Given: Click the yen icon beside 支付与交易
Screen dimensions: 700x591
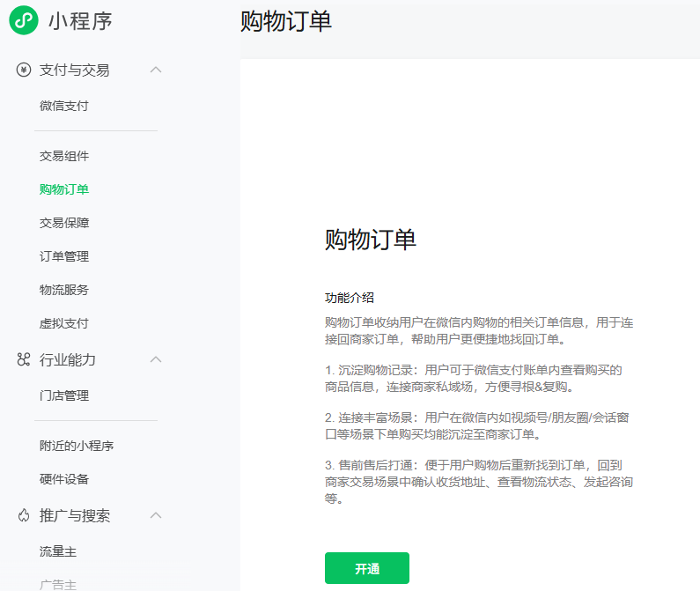Looking at the screenshot, I should [24, 70].
